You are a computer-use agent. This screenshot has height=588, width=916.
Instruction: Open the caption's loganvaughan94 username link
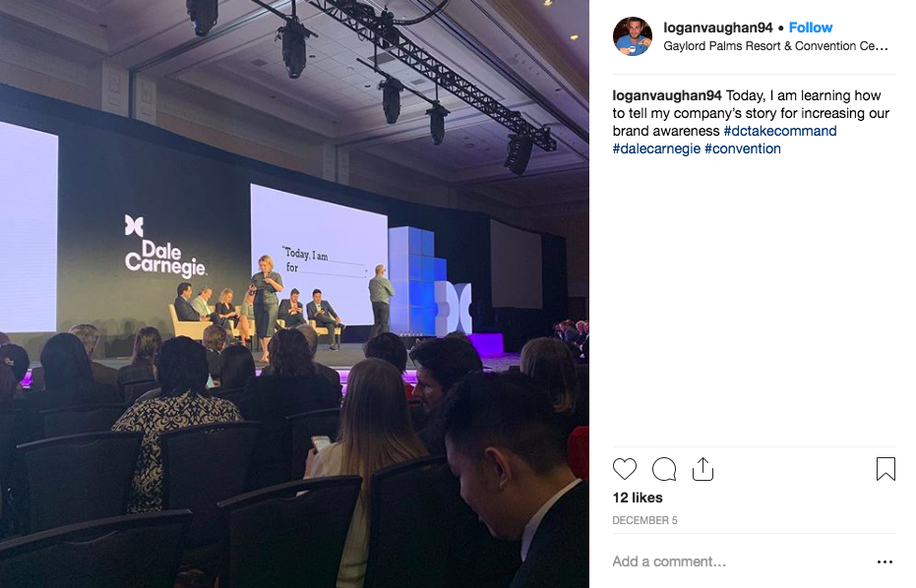pyautogui.click(x=666, y=95)
